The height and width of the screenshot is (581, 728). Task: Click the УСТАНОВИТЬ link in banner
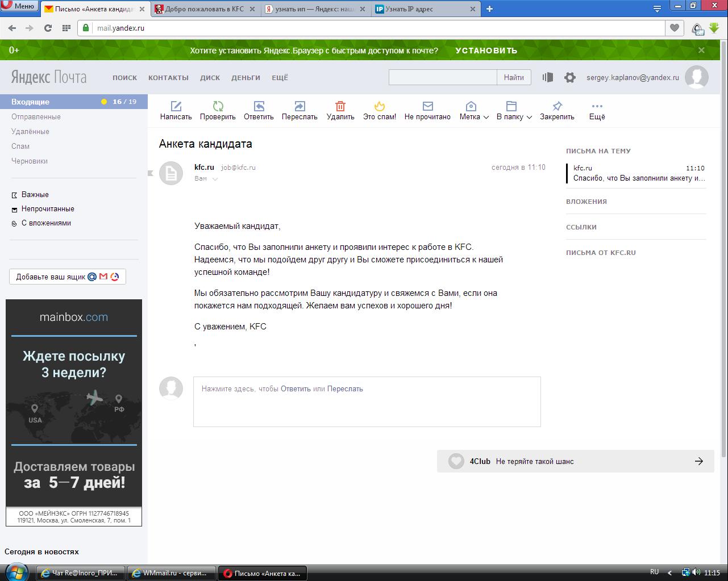486,51
